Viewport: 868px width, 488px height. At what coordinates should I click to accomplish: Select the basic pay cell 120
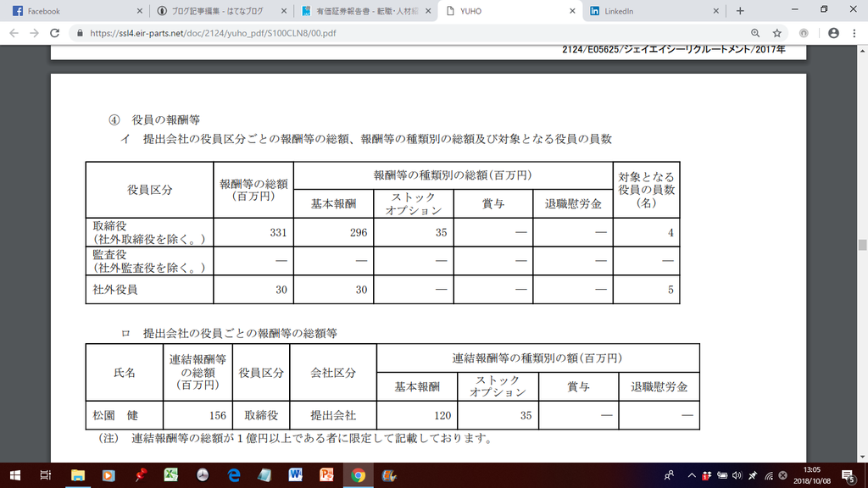(442, 415)
